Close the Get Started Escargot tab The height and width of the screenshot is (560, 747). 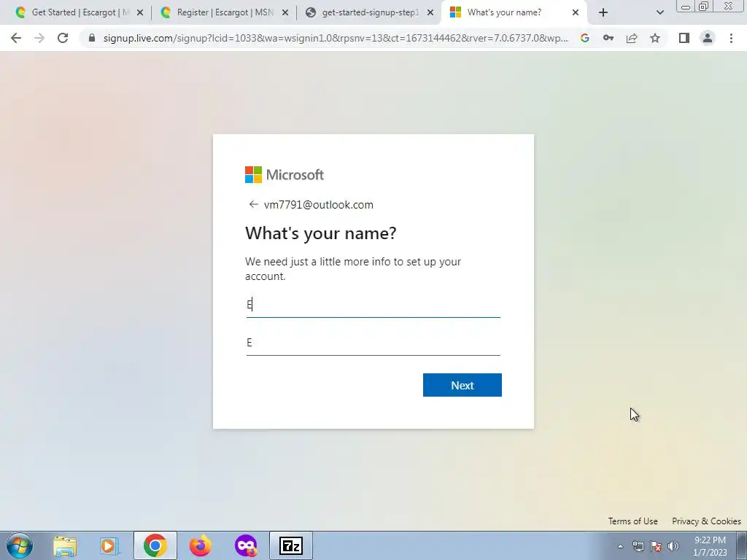point(140,12)
